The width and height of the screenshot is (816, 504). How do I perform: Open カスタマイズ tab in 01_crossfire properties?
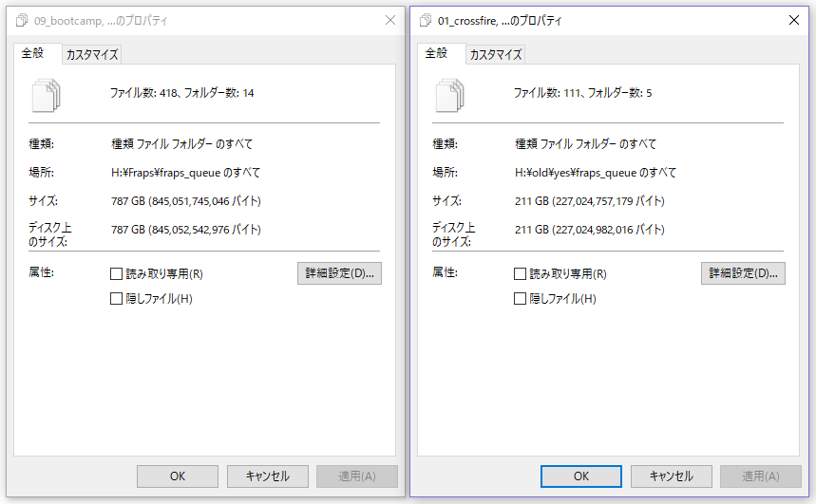click(x=496, y=55)
